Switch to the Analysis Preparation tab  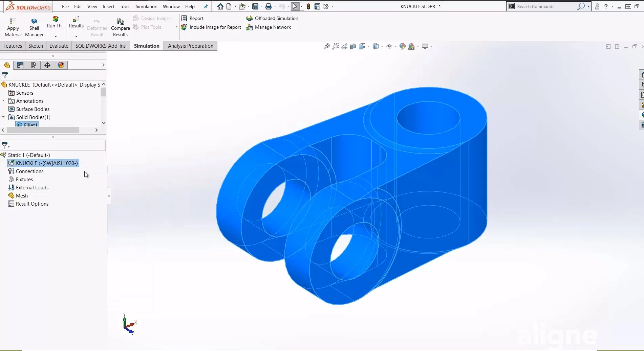190,46
